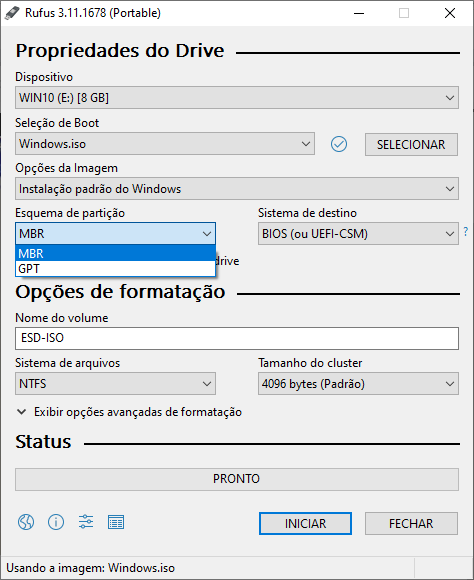Choose GPT from the open list
Screen dimensions: 474x580
(115, 269)
